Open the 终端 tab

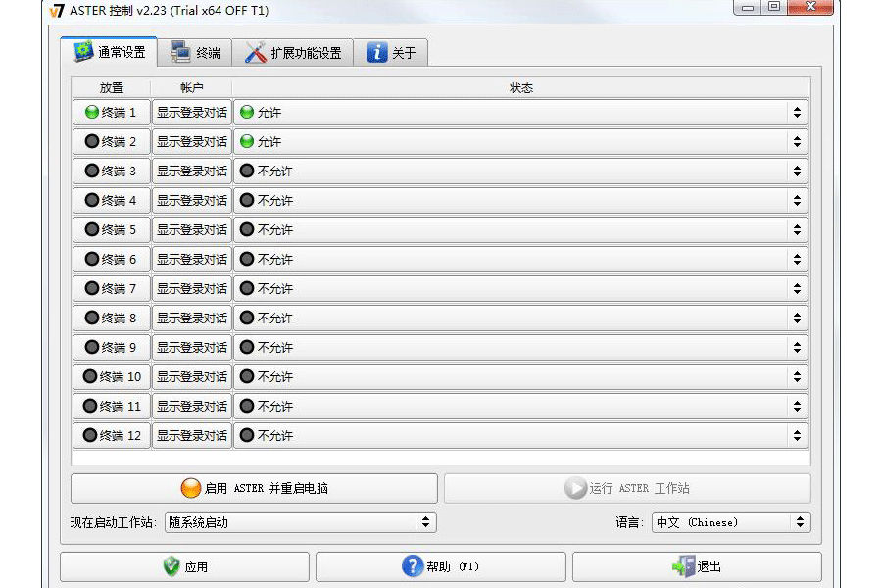pyautogui.click(x=195, y=52)
